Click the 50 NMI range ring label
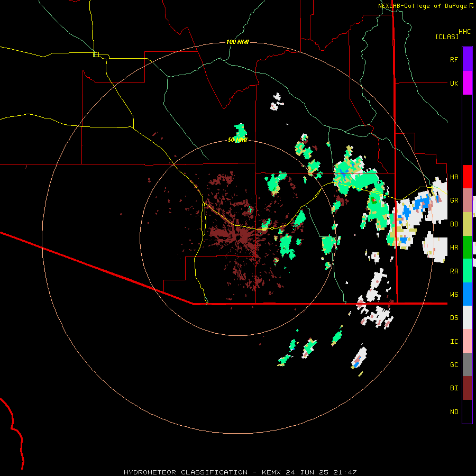 237,140
